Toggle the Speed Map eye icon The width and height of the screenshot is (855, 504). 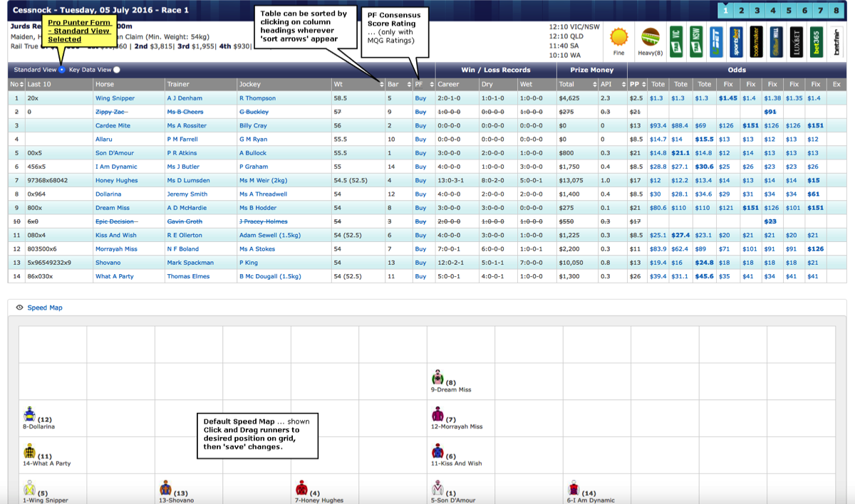point(19,308)
